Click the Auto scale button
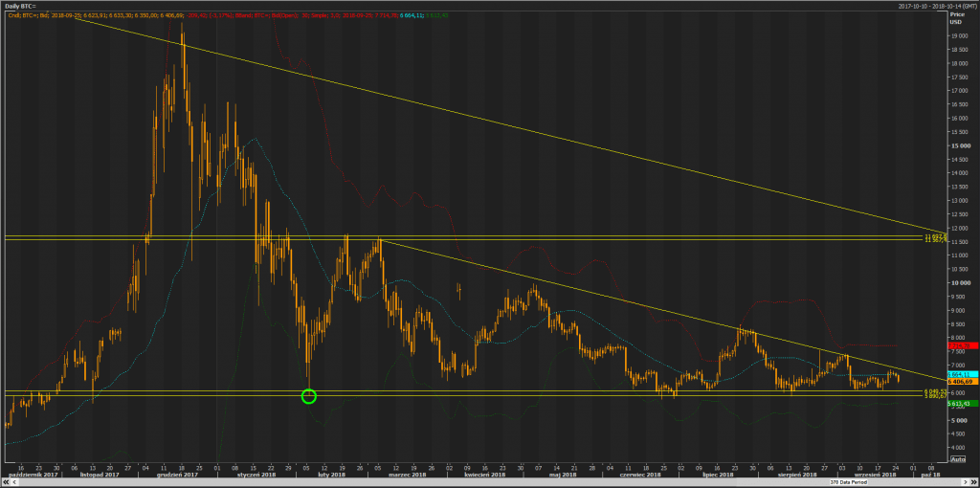Image resolution: width=980 pixels, height=488 pixels. point(955,458)
